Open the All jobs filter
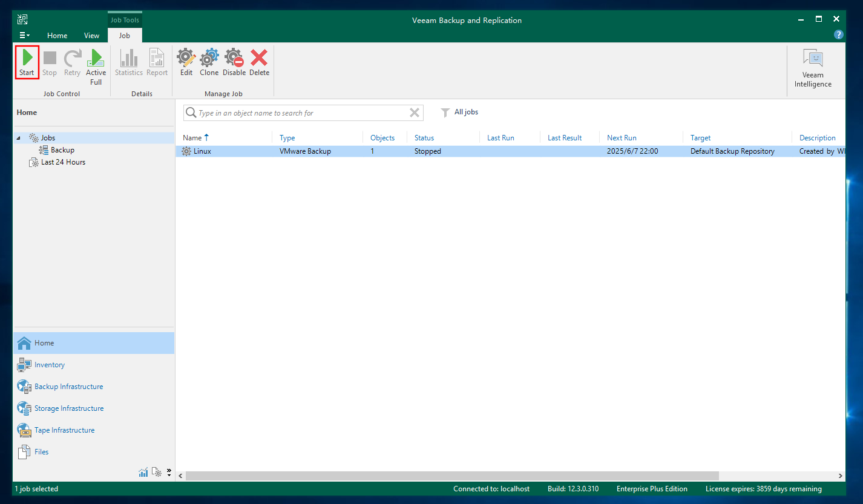 coord(466,112)
